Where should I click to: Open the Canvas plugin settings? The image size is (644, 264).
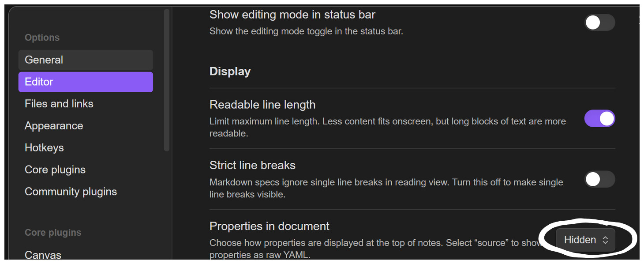[x=43, y=255]
